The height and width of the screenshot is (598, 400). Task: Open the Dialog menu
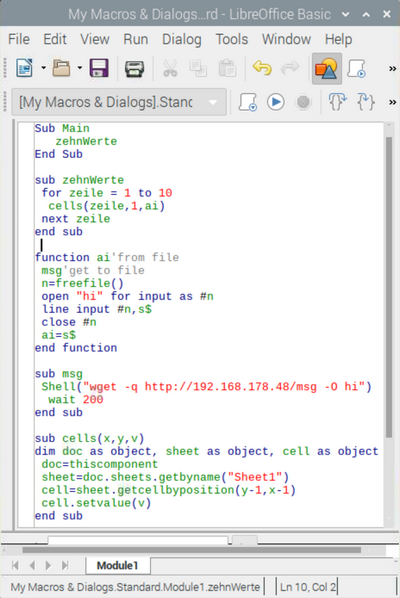click(x=182, y=39)
